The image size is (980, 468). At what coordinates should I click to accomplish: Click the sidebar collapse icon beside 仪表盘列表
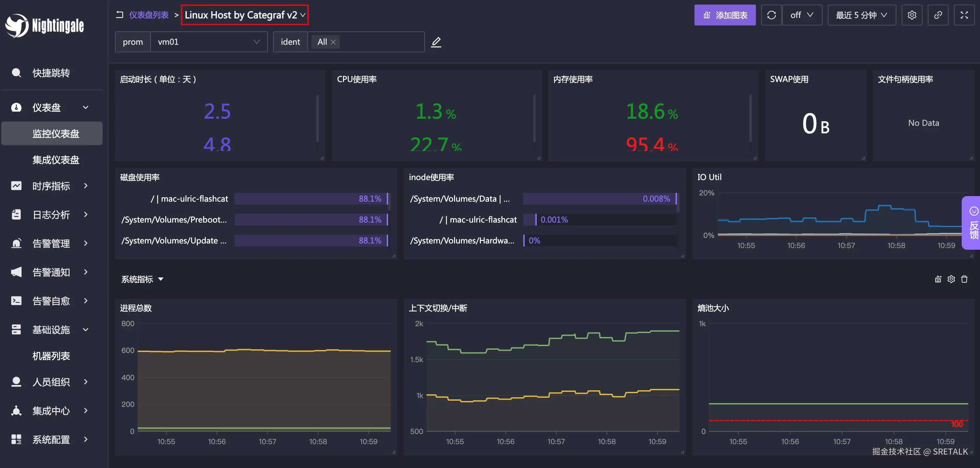[120, 15]
